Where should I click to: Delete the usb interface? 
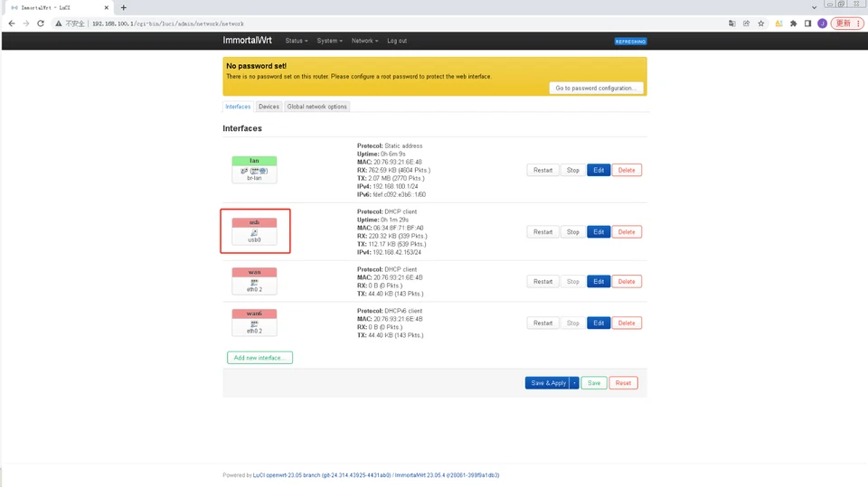pyautogui.click(x=627, y=232)
